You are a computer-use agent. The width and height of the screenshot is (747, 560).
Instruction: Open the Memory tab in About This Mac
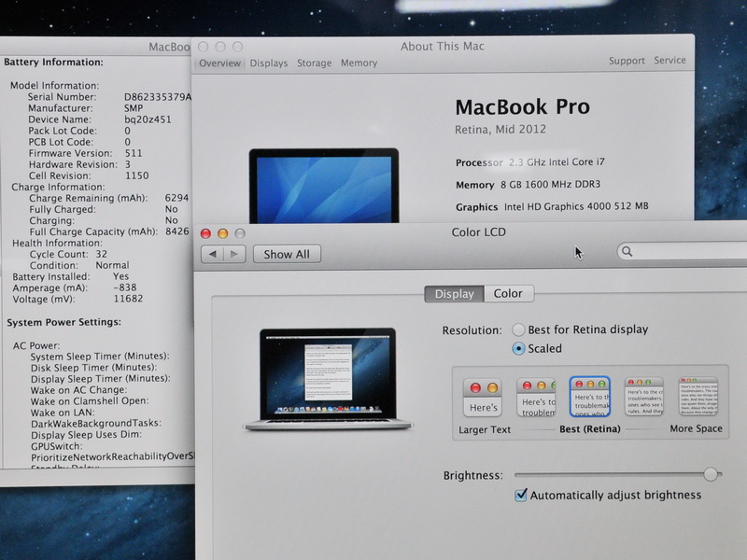click(x=359, y=63)
